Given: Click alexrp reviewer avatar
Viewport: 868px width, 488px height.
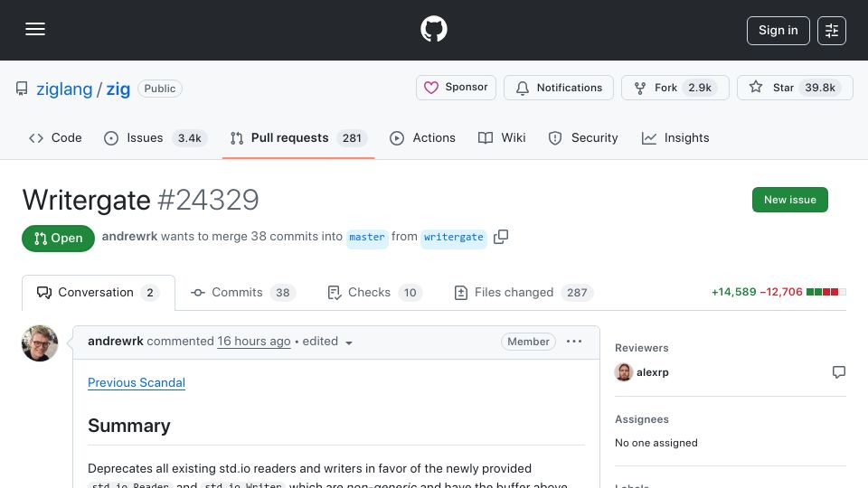Looking at the screenshot, I should pyautogui.click(x=623, y=372).
